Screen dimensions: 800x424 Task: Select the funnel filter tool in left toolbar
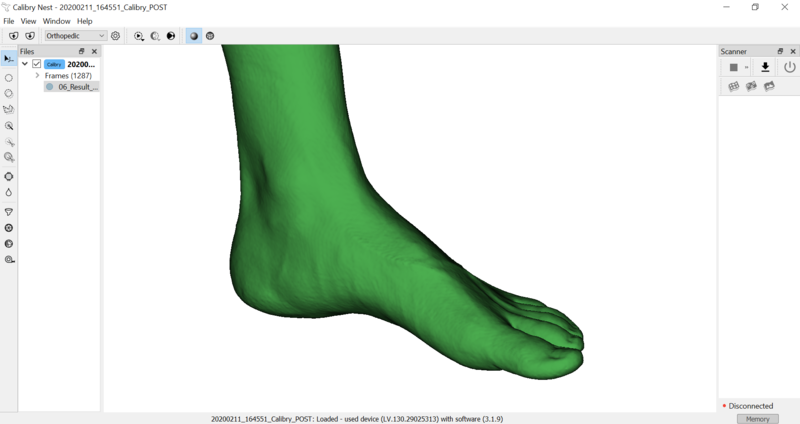coord(9,212)
